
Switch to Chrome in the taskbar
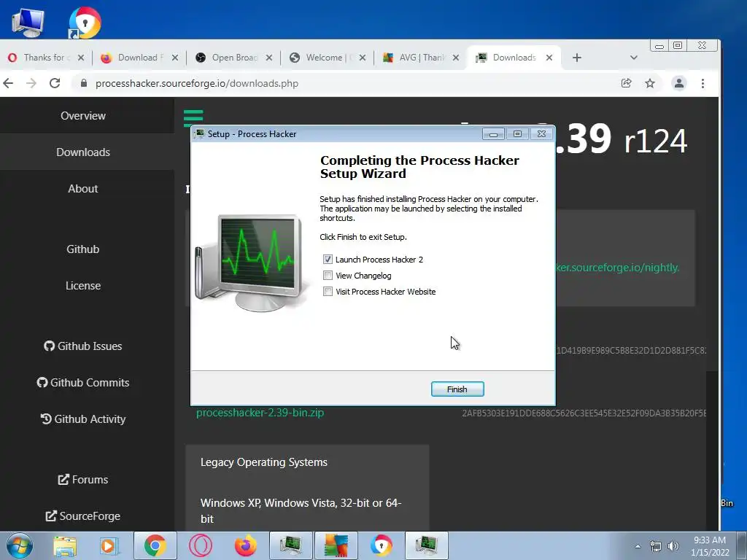[x=155, y=545]
